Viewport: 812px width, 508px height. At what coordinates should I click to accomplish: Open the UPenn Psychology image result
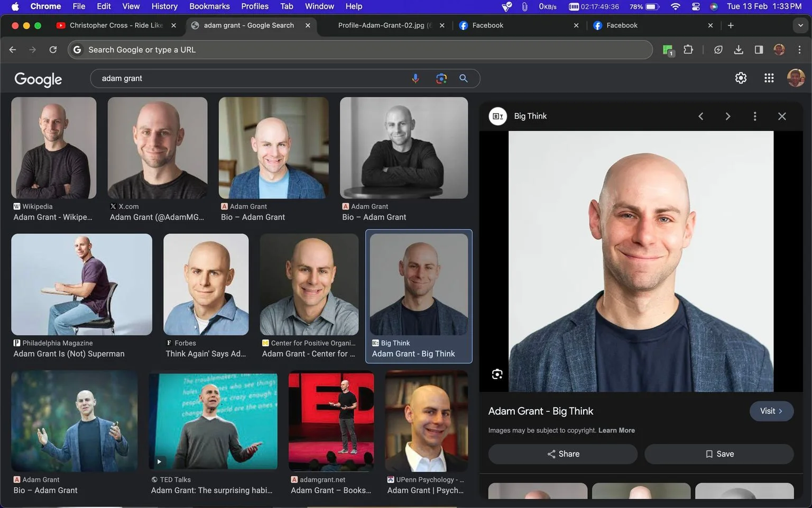point(427,421)
